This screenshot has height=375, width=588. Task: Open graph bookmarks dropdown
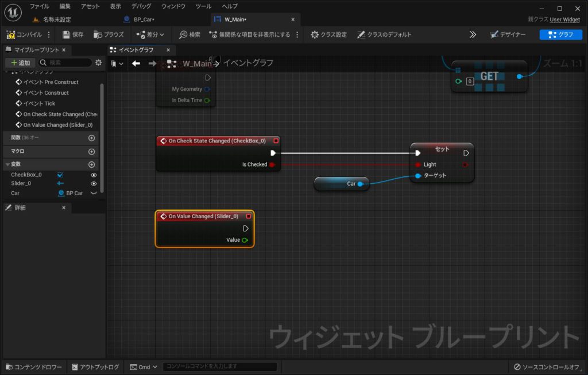[117, 64]
